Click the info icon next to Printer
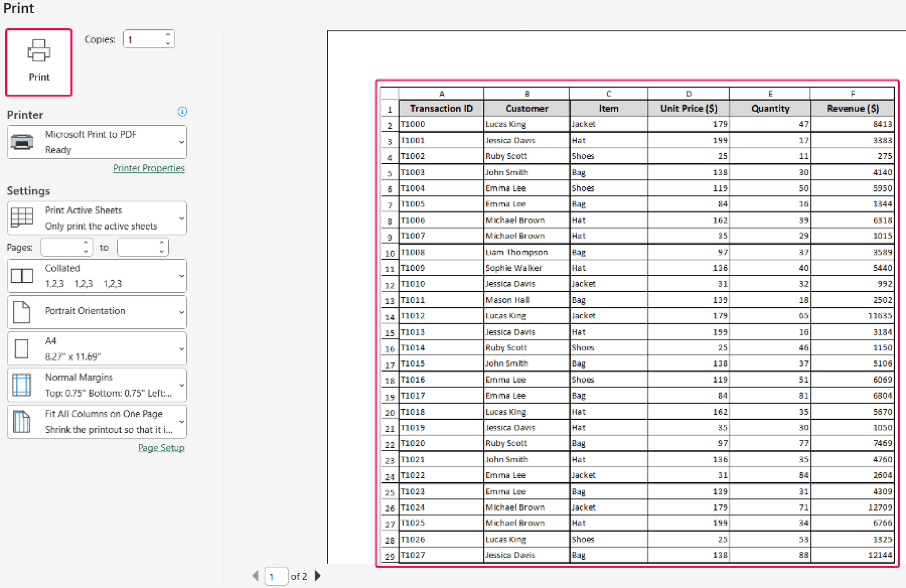Viewport: 906px width, 588px height. [x=182, y=112]
